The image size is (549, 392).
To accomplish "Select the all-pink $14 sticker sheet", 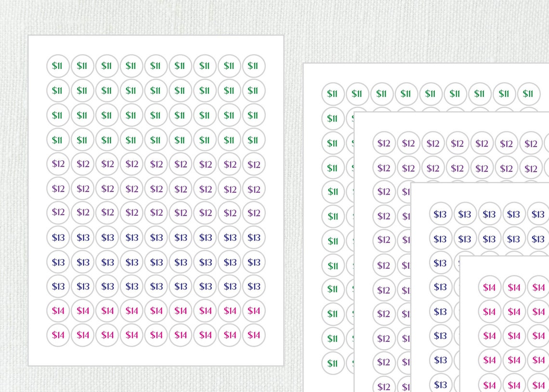I will coord(504,324).
